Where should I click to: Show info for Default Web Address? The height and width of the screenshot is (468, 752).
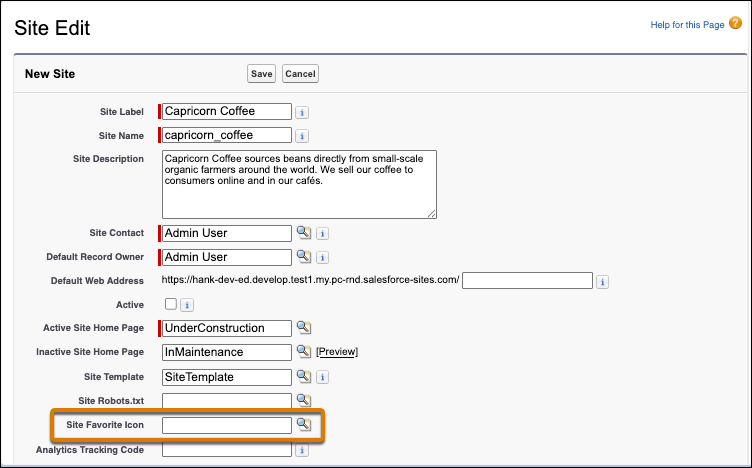coord(602,281)
